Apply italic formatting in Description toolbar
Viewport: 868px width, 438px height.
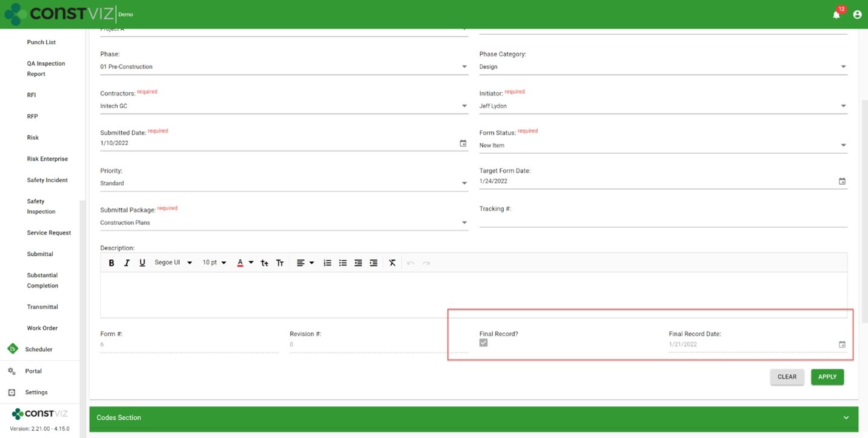[127, 263]
